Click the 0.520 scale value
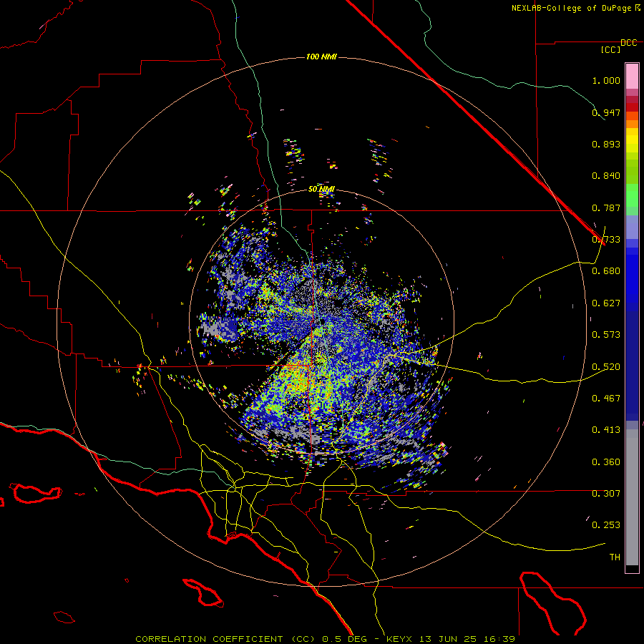 pyautogui.click(x=606, y=367)
